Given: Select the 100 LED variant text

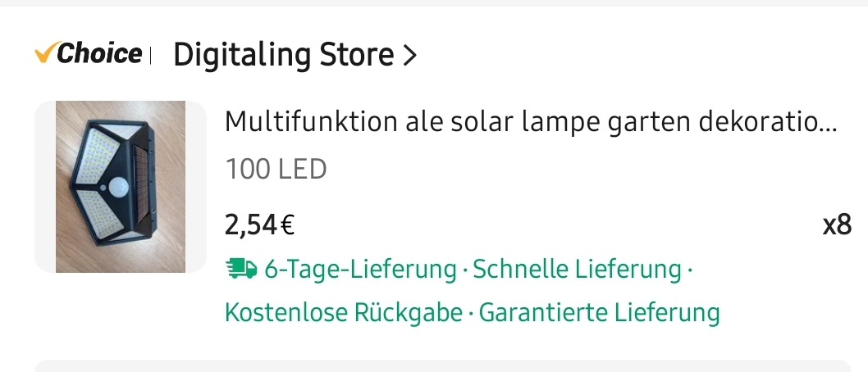Looking at the screenshot, I should pos(276,170).
